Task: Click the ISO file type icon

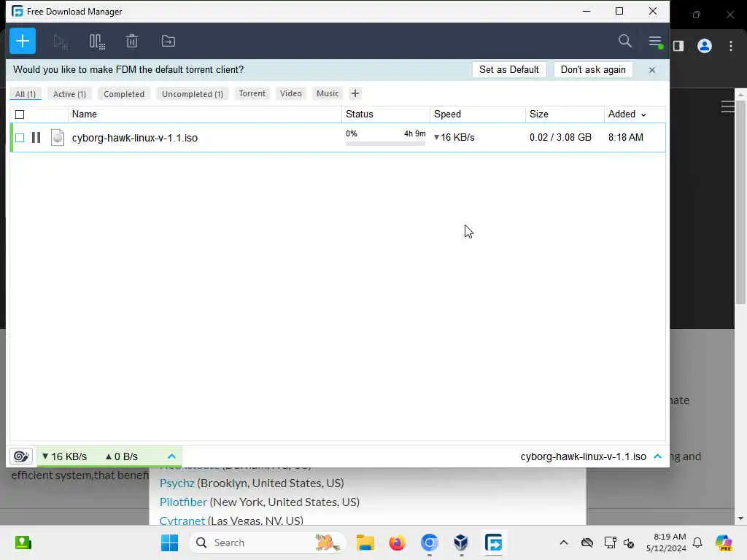Action: (x=57, y=138)
